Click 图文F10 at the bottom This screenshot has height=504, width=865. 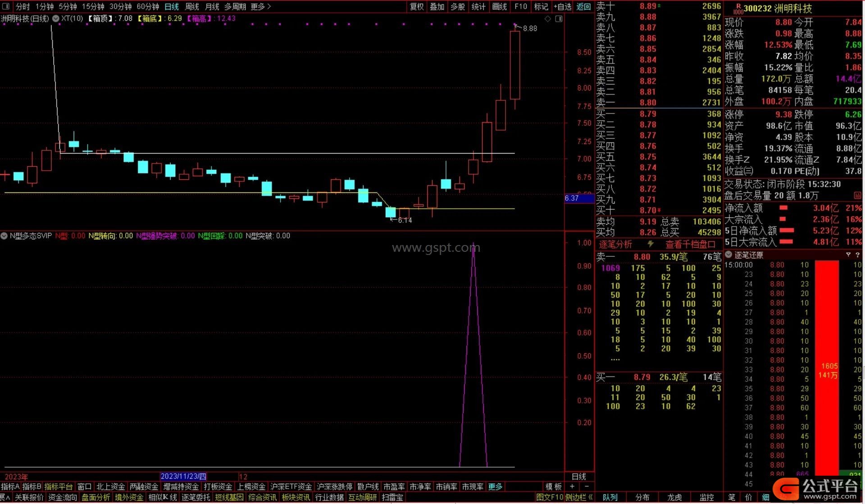(550, 498)
